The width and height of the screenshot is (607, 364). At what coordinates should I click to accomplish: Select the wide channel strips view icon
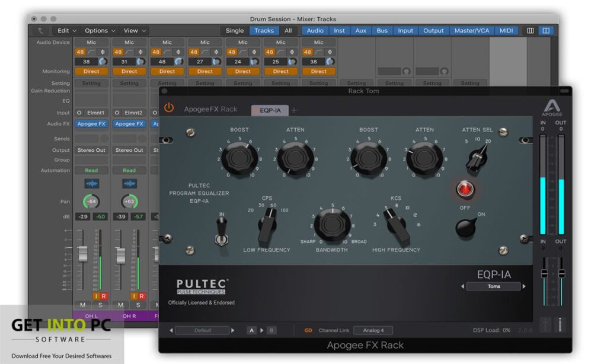546,31
